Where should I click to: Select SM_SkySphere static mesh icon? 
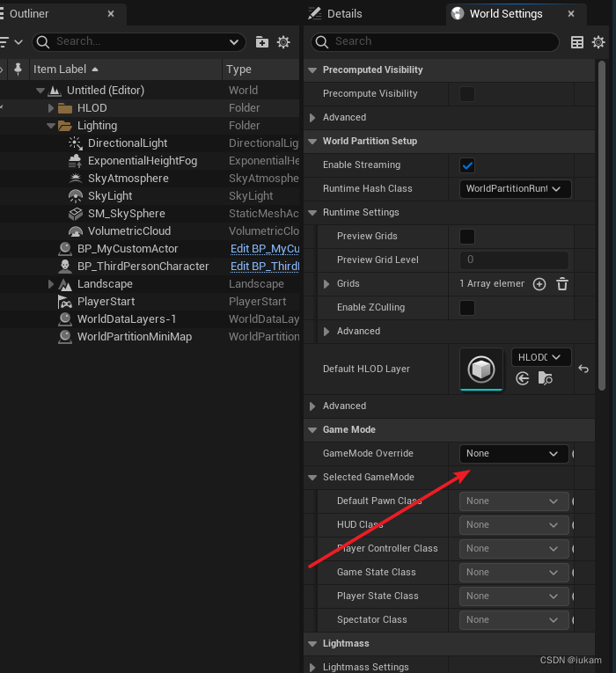coord(76,214)
